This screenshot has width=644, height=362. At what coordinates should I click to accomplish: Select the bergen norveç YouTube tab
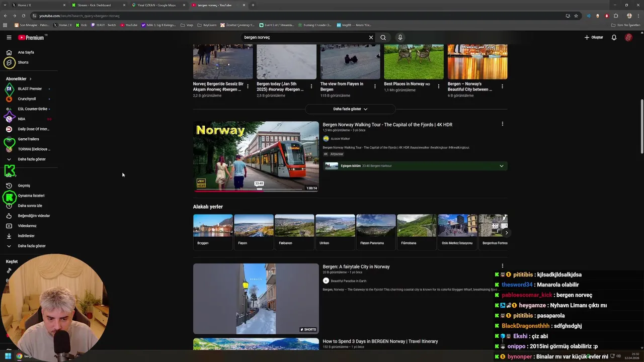217,5
